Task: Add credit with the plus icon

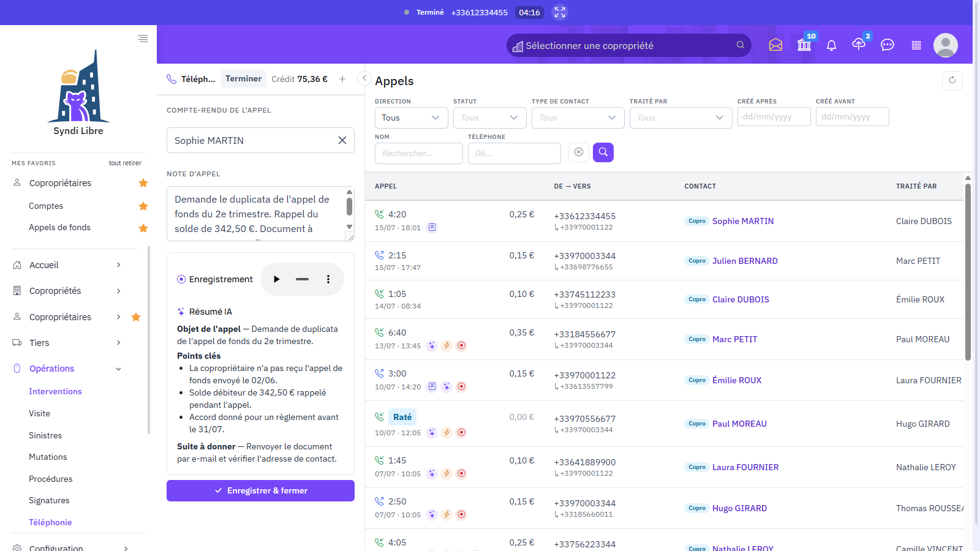Action: 342,79
